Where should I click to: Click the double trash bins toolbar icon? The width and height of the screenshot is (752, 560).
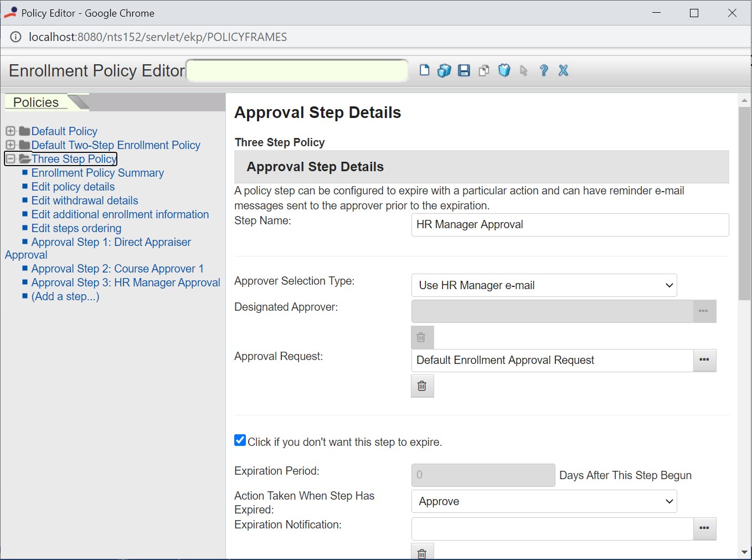444,70
